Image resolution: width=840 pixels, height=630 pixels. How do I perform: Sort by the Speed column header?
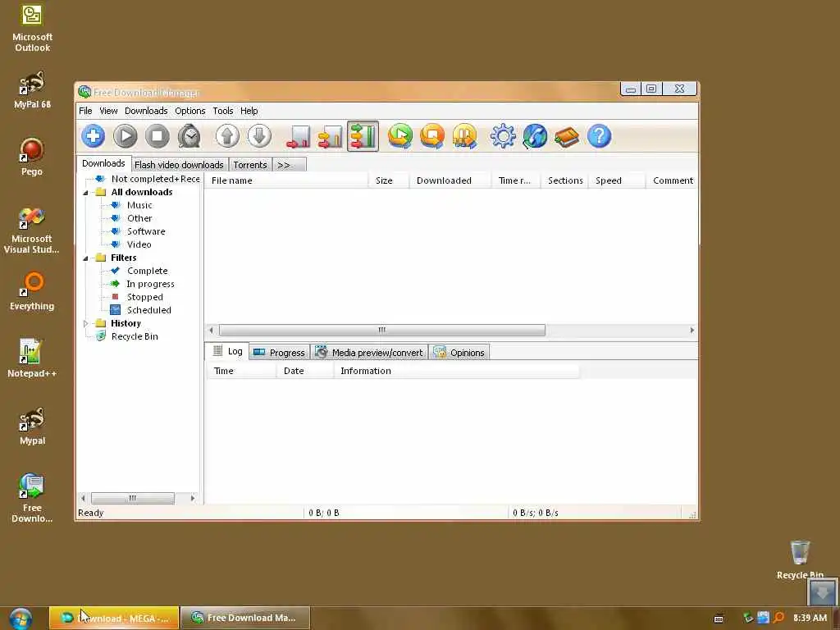(617, 180)
